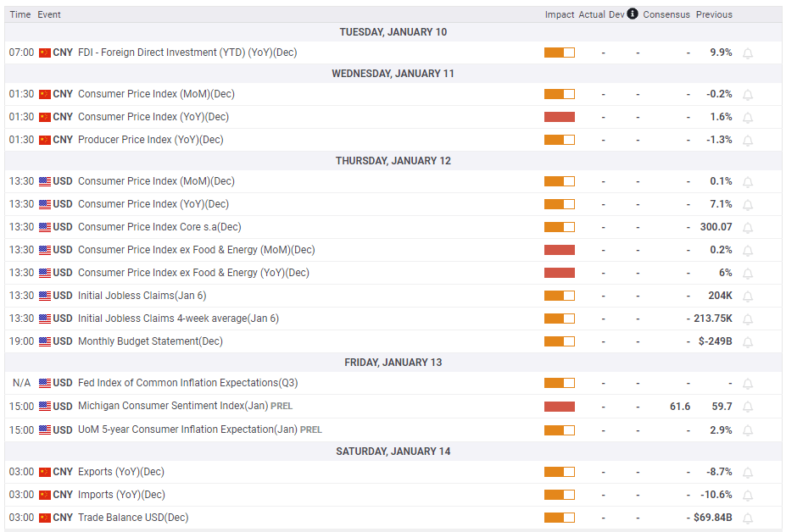The height and width of the screenshot is (532, 786).
Task: Select Wednesday, January 11 date header
Action: [x=393, y=74]
